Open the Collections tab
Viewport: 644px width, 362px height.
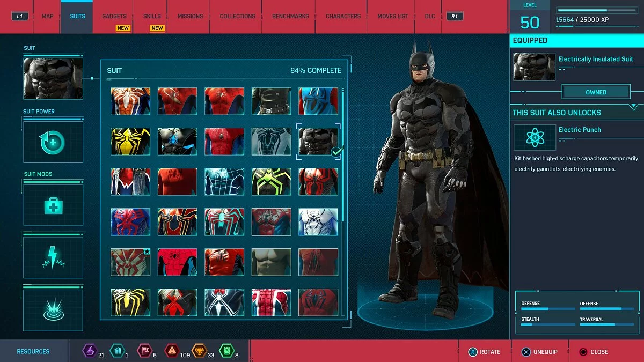(x=237, y=16)
